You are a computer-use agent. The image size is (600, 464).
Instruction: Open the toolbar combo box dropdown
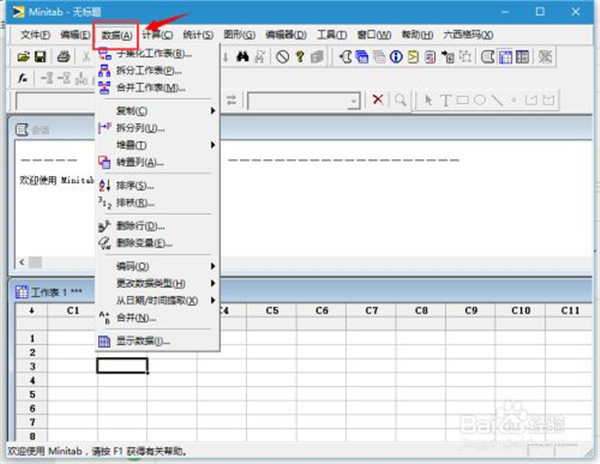pyautogui.click(x=354, y=101)
